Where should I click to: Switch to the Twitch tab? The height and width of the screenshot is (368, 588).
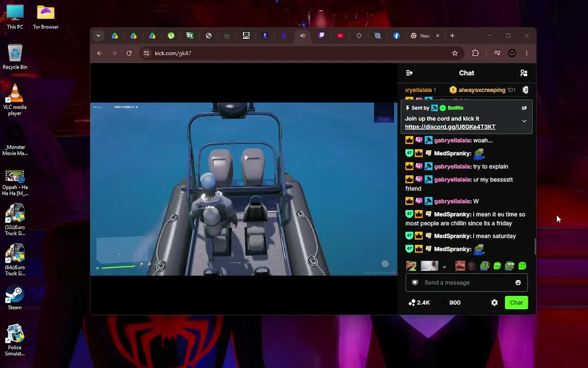322,36
